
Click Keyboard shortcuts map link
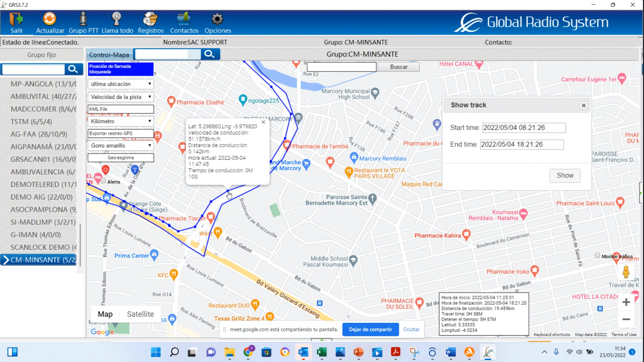tap(552, 334)
